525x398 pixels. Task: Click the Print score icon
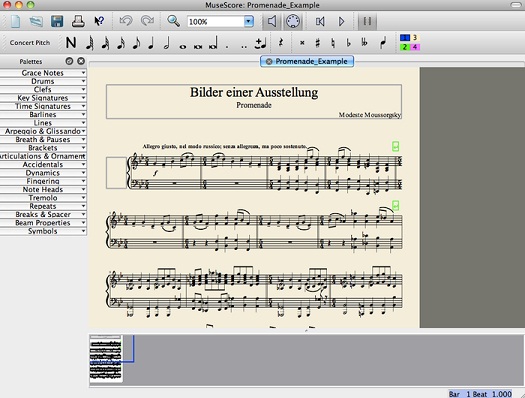(78, 21)
